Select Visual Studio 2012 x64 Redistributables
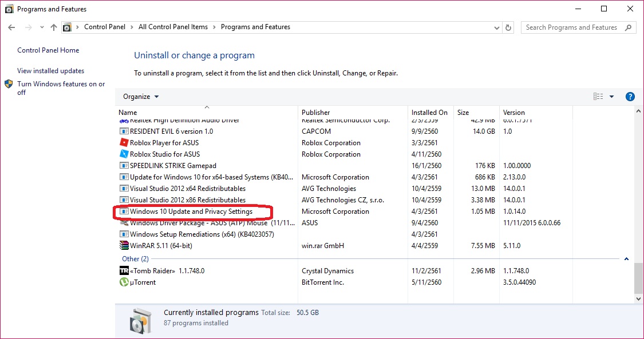The height and width of the screenshot is (339, 644). point(188,189)
